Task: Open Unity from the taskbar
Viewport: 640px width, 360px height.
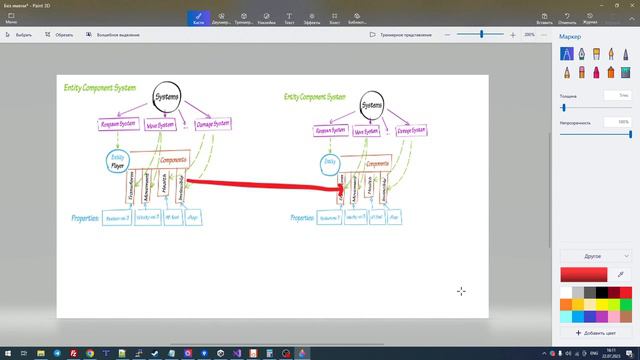Action: [220, 353]
